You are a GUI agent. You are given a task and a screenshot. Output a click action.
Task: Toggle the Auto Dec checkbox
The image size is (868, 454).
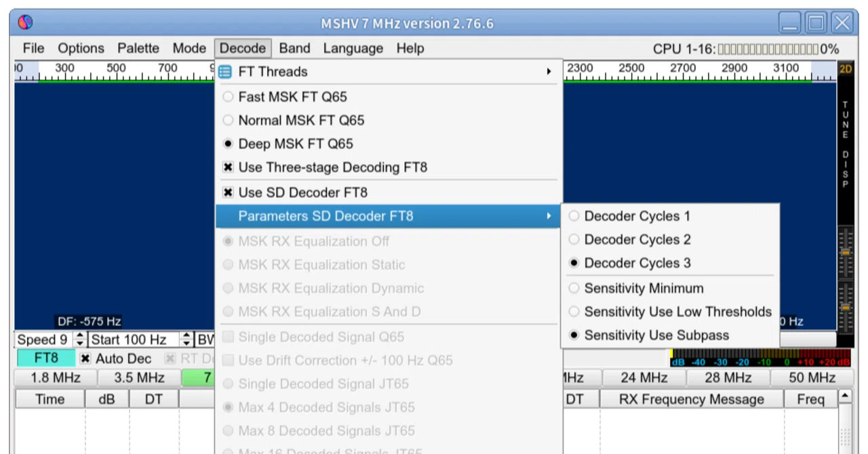click(x=116, y=358)
